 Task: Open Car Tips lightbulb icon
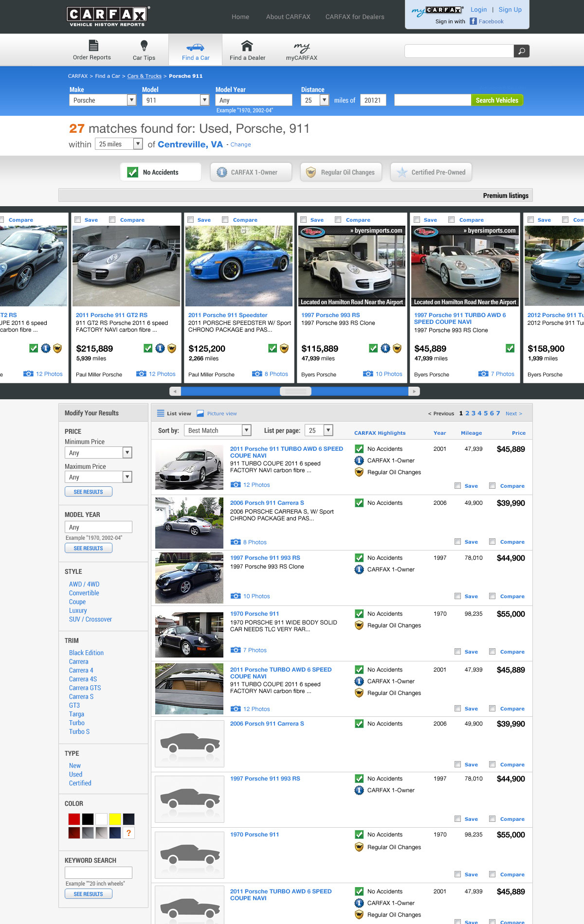coord(144,46)
